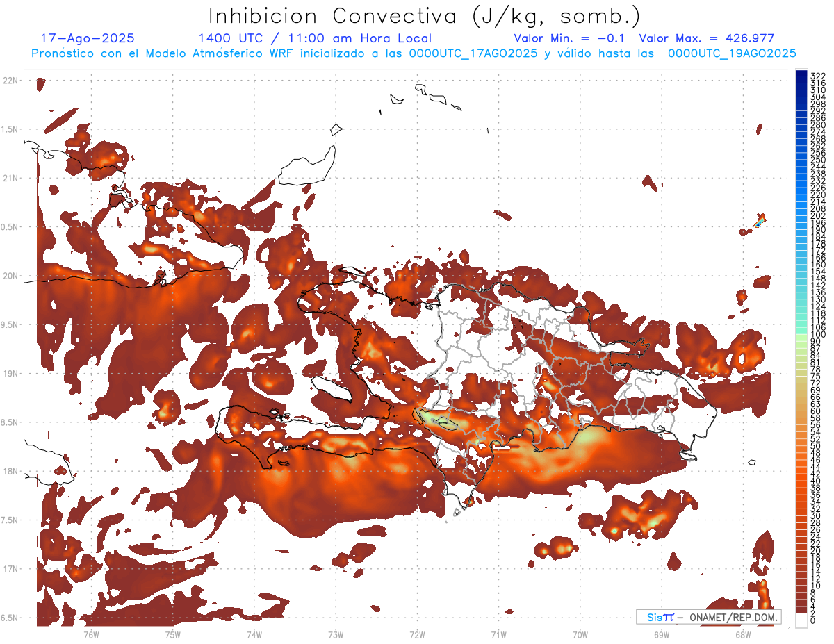Click the "18N" latitude label
Screen dimensions: 834x644
[10, 472]
